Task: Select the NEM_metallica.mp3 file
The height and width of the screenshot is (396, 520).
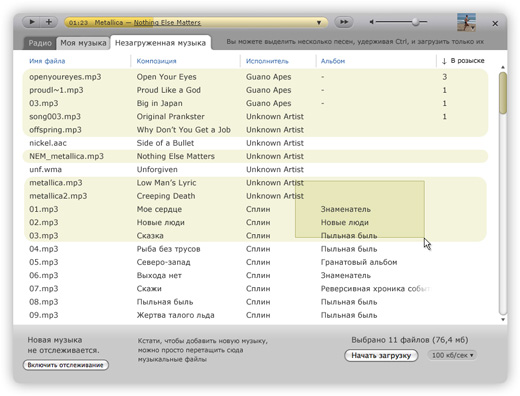Action: click(x=66, y=156)
